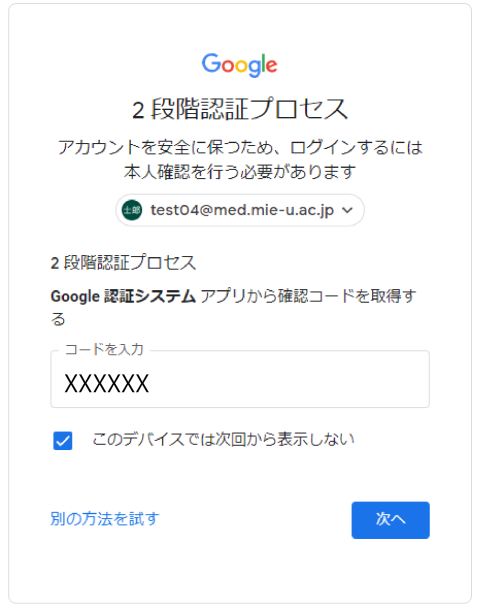Click the green account avatar icon

click(132, 210)
